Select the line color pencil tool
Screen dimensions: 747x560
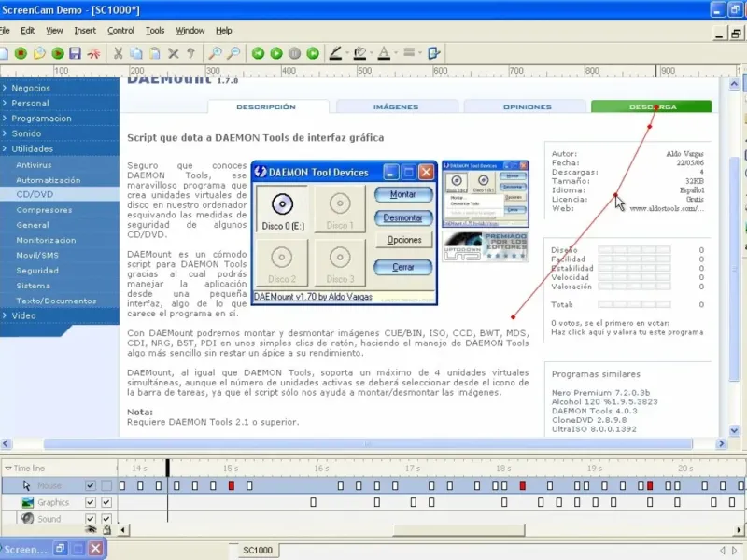click(336, 53)
